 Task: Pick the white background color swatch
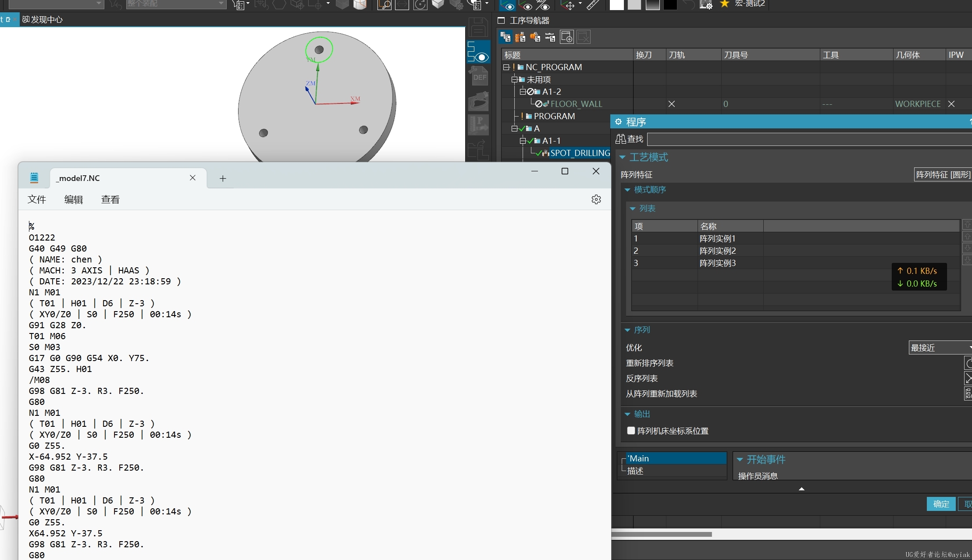[x=616, y=4]
